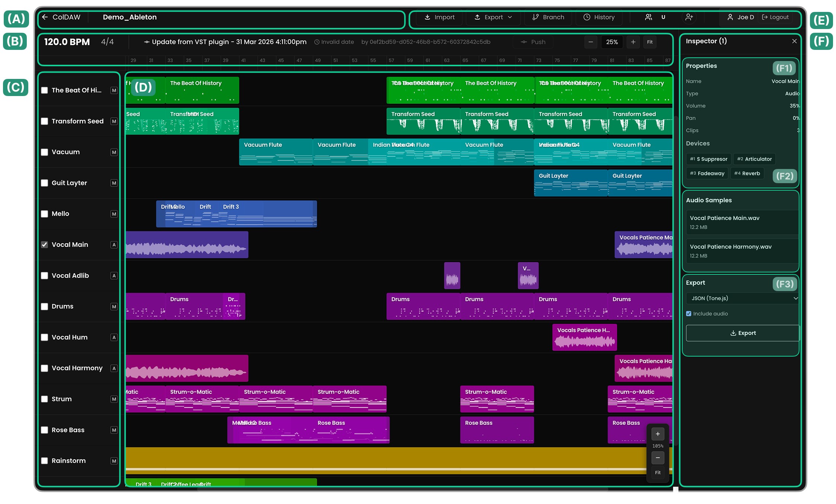Click the Logout link
The width and height of the screenshot is (836, 504).
click(x=775, y=17)
